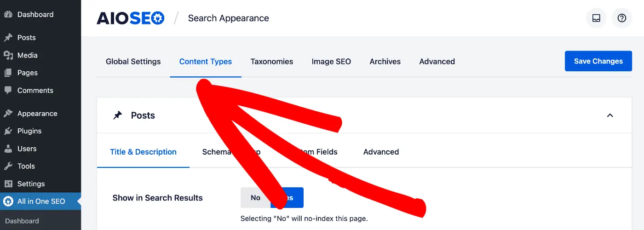Screen dimensions: 644x230
Task: Switch to the Taxonomies tab
Action: (272, 62)
